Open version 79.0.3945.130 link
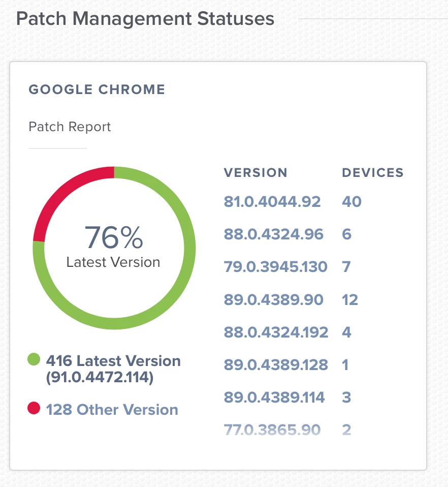This screenshot has height=487, width=448. [x=275, y=267]
